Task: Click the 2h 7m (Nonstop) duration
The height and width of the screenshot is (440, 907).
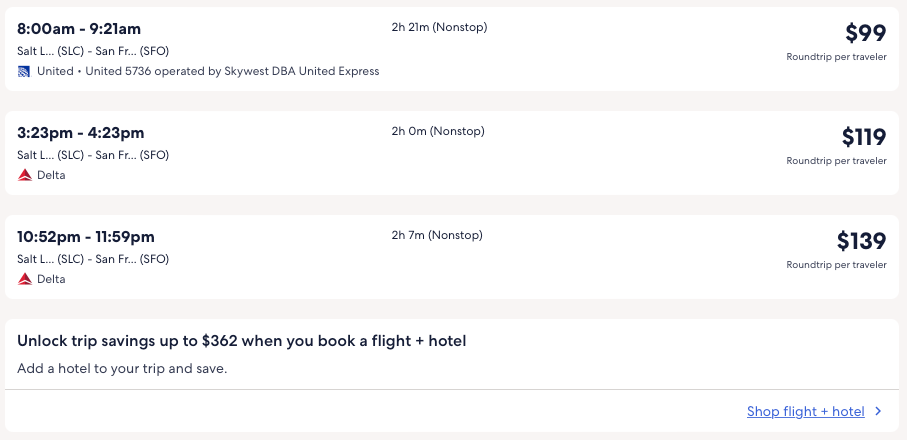Action: click(437, 235)
